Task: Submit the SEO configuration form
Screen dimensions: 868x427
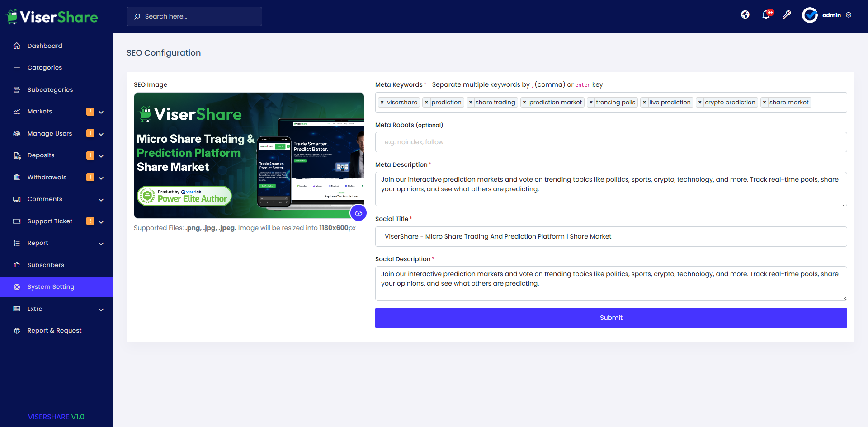Action: pos(611,318)
